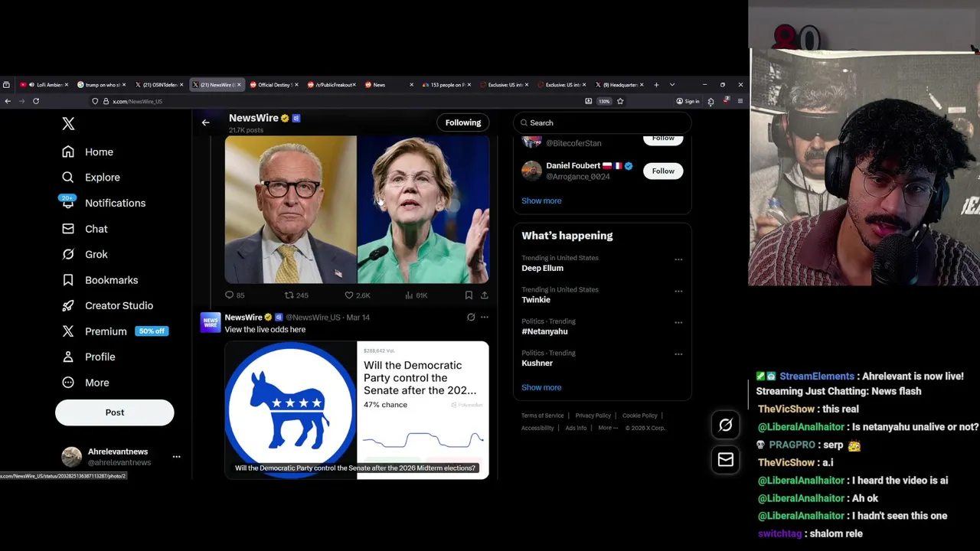Open the photo of woman in green
The width and height of the screenshot is (980, 551).
point(423,209)
